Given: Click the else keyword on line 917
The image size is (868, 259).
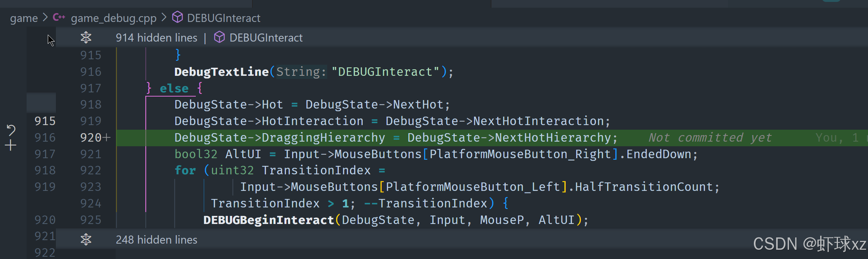Looking at the screenshot, I should click(x=174, y=89).
